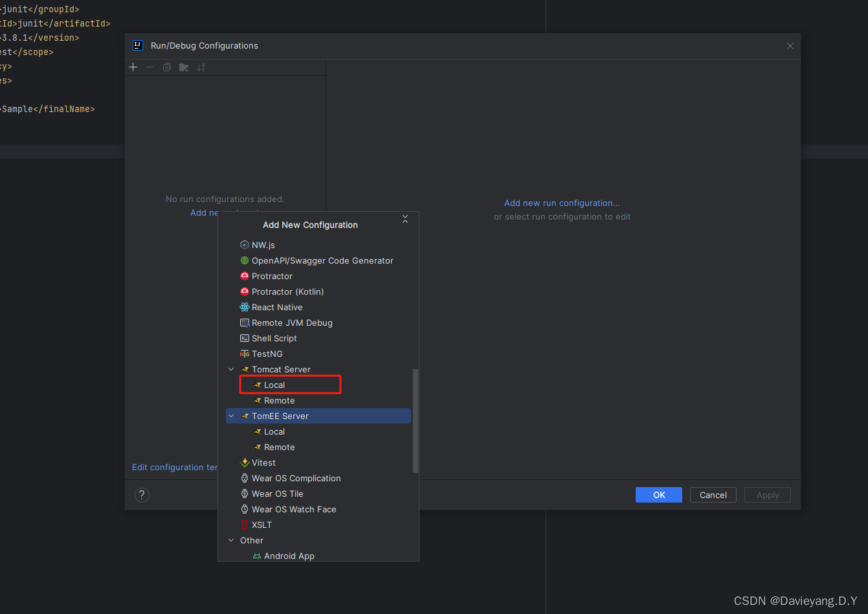This screenshot has width=868, height=614.
Task: Click the finalName line in editor
Action: tap(47, 109)
